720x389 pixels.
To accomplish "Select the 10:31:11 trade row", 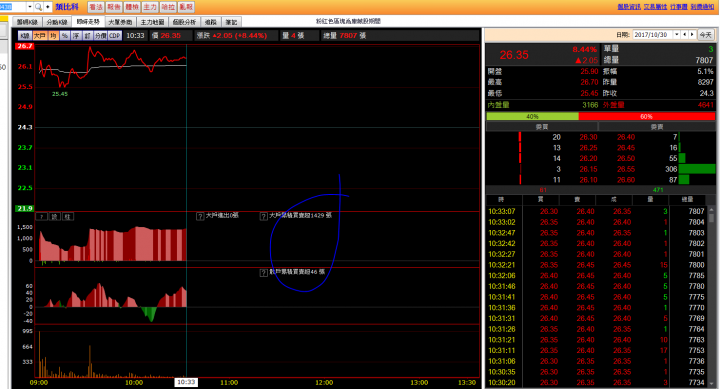I will [596, 350].
